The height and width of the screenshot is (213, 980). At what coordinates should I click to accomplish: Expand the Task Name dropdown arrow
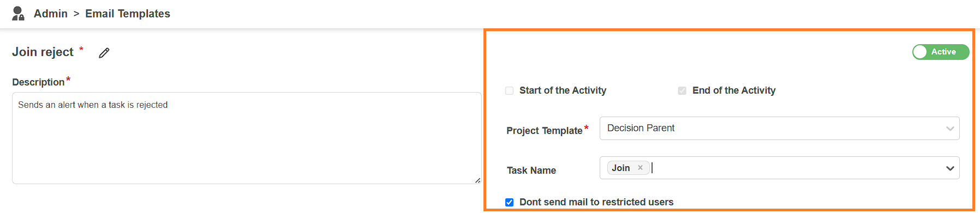coord(950,168)
